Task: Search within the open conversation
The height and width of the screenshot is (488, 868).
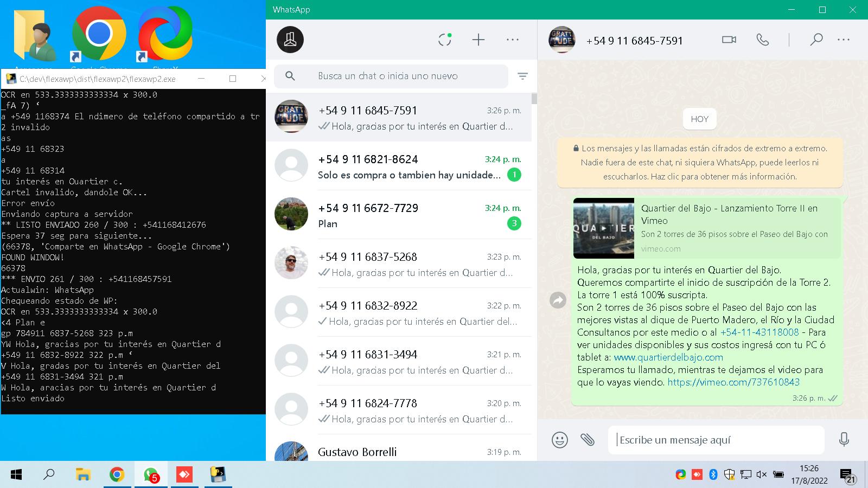Action: (x=816, y=40)
